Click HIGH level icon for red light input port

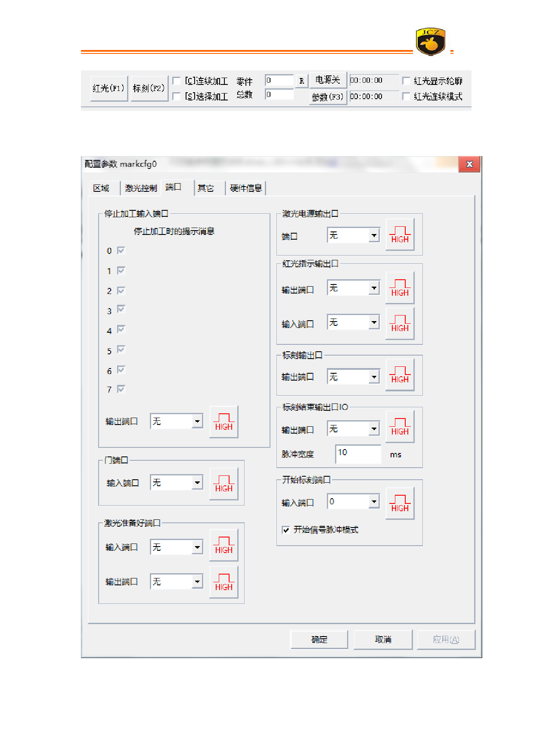pyautogui.click(x=400, y=323)
